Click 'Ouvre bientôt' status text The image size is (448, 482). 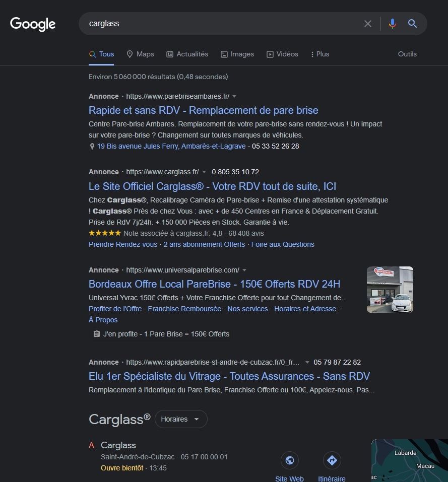(x=122, y=468)
